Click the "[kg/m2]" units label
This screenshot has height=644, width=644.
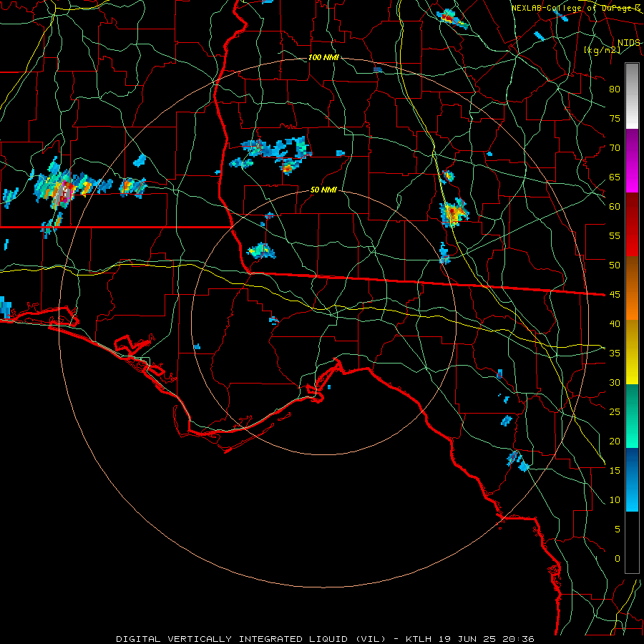[602, 50]
